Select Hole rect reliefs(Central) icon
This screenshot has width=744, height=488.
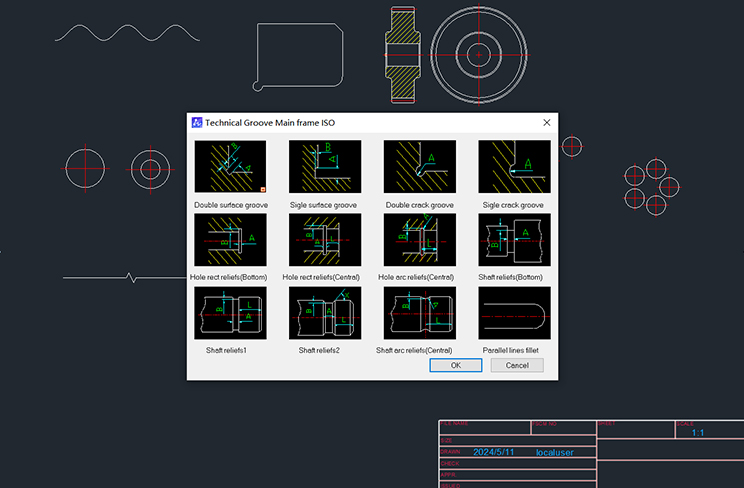click(x=325, y=240)
